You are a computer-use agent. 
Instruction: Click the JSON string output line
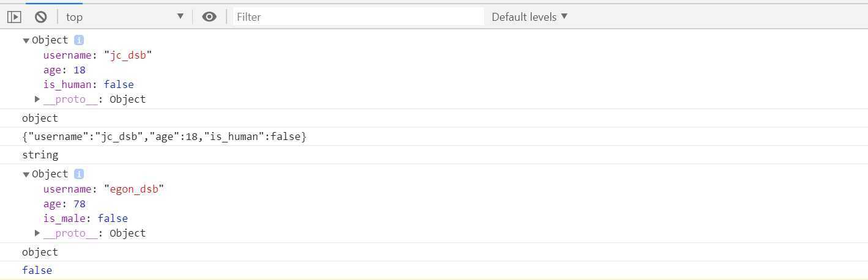tap(164, 136)
